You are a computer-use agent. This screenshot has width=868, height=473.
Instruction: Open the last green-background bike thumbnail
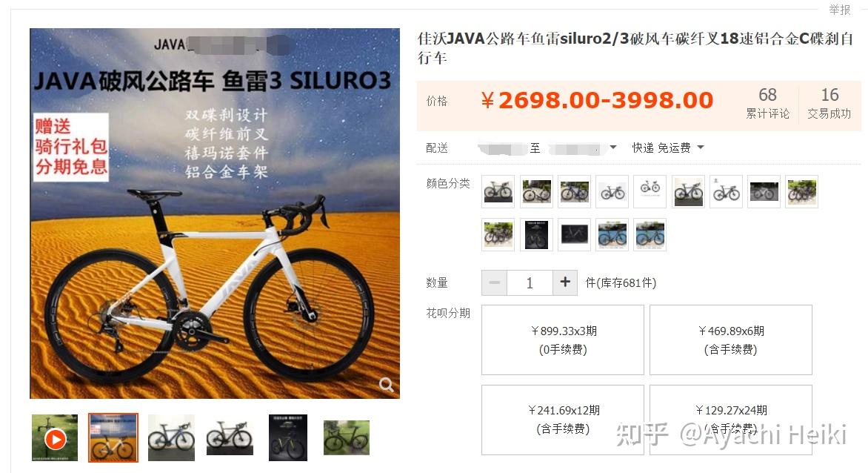[x=347, y=437]
